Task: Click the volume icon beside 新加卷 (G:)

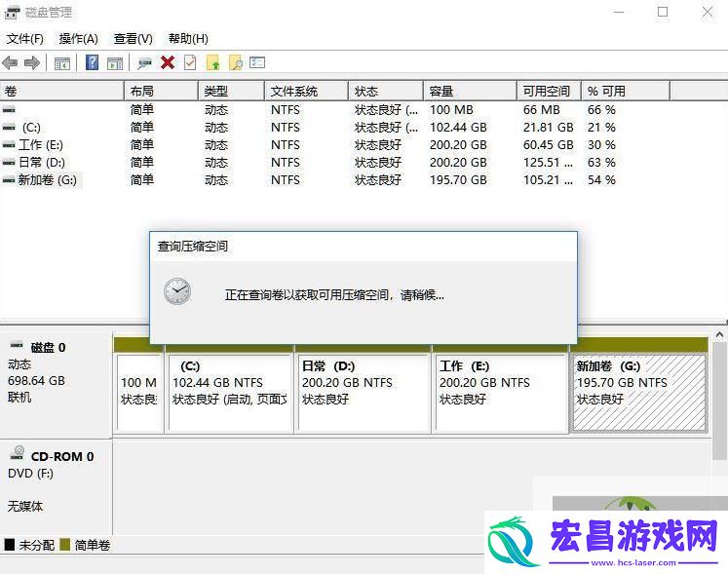Action: pyautogui.click(x=9, y=180)
